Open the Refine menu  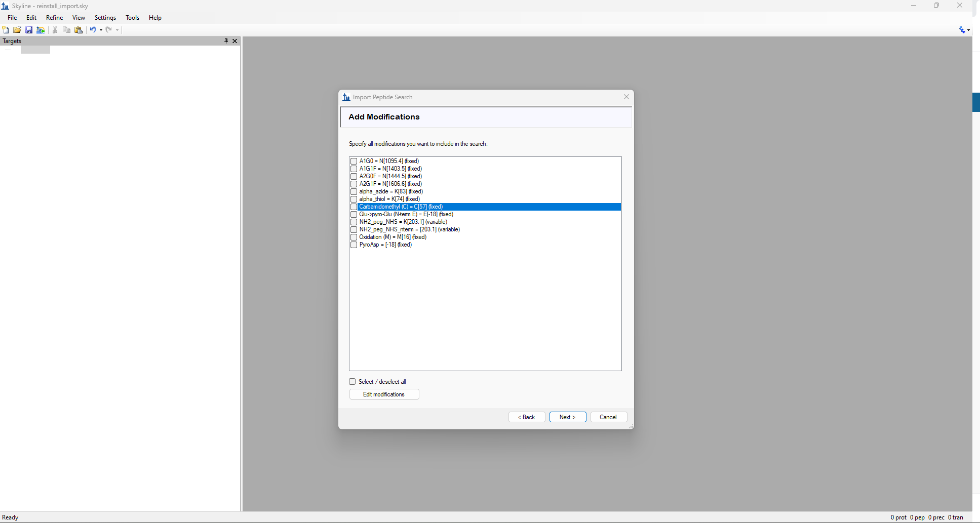tap(54, 18)
